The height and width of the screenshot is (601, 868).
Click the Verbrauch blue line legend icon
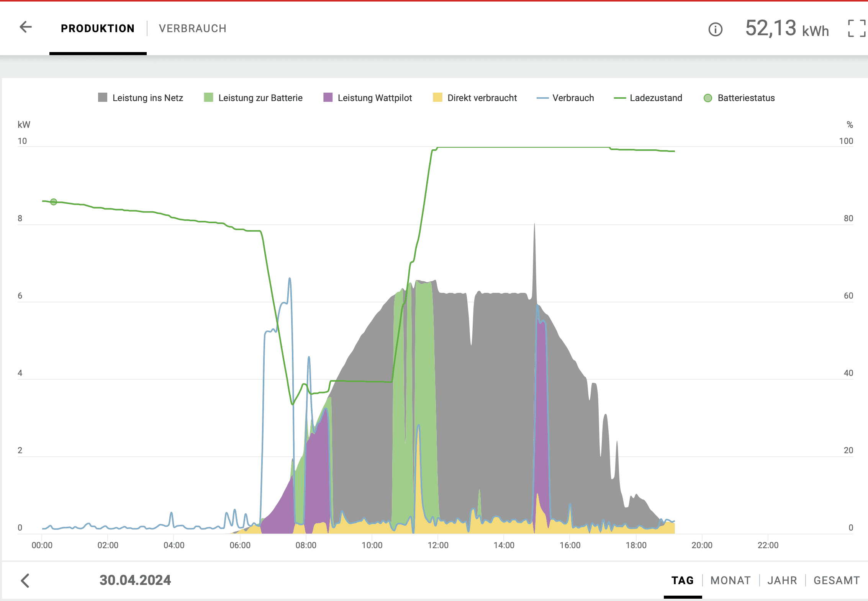tap(542, 98)
